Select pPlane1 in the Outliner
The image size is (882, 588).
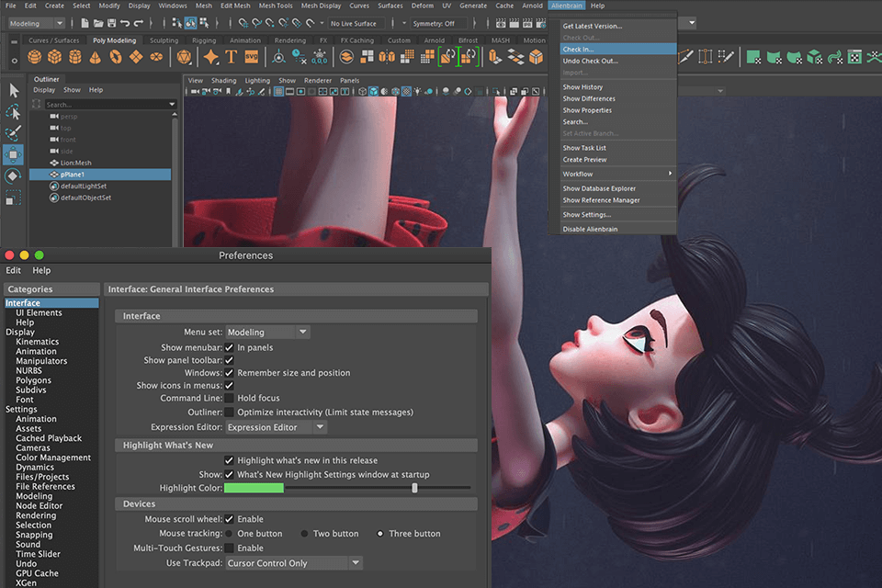point(73,174)
